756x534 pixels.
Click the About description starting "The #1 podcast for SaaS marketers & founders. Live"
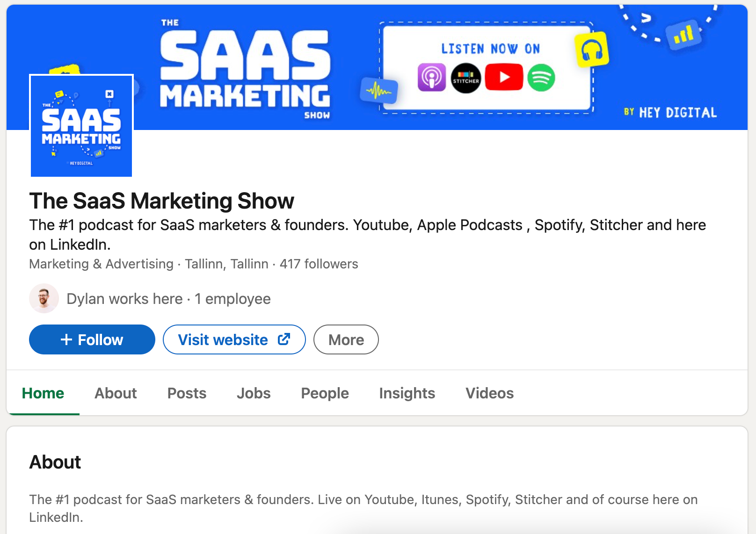pyautogui.click(x=363, y=508)
